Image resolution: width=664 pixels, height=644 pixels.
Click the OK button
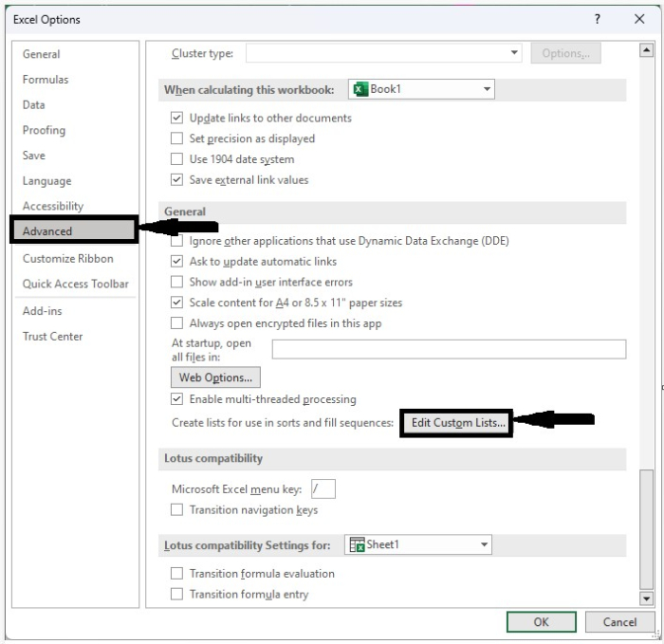coord(541,622)
